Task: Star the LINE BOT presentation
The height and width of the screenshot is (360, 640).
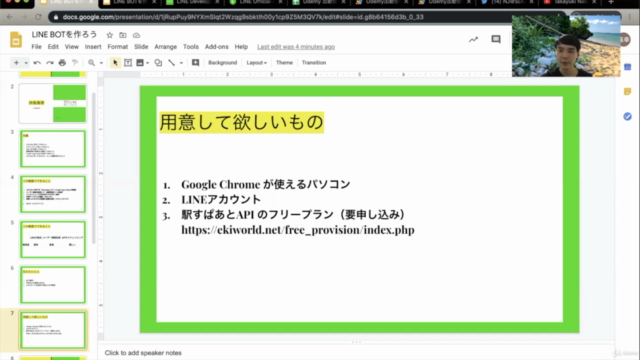Action: (x=109, y=35)
